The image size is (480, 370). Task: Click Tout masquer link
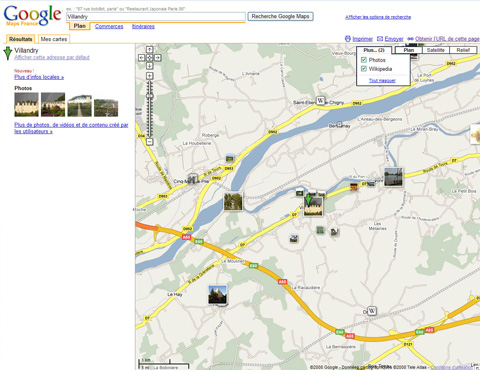click(382, 81)
